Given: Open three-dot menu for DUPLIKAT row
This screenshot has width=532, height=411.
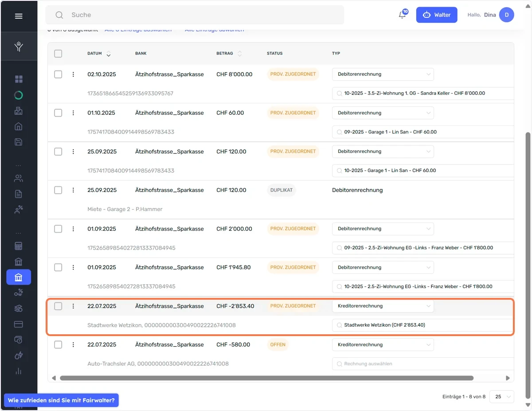Looking at the screenshot, I should coord(73,190).
